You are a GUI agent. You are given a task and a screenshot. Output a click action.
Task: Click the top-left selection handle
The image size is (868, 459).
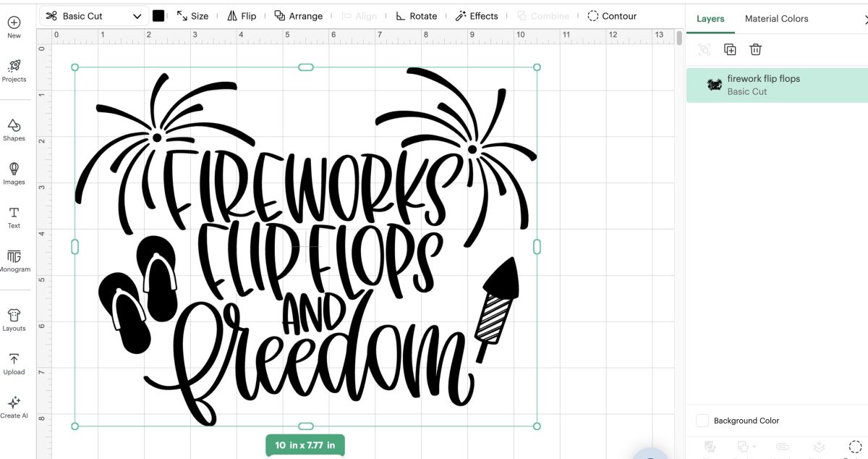75,67
